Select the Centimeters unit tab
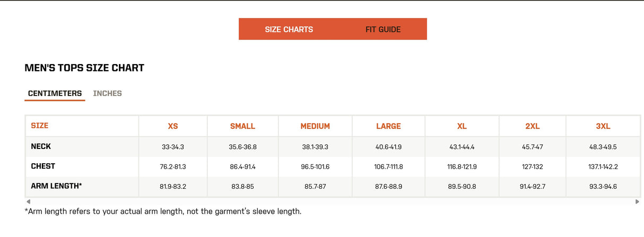 [x=55, y=93]
